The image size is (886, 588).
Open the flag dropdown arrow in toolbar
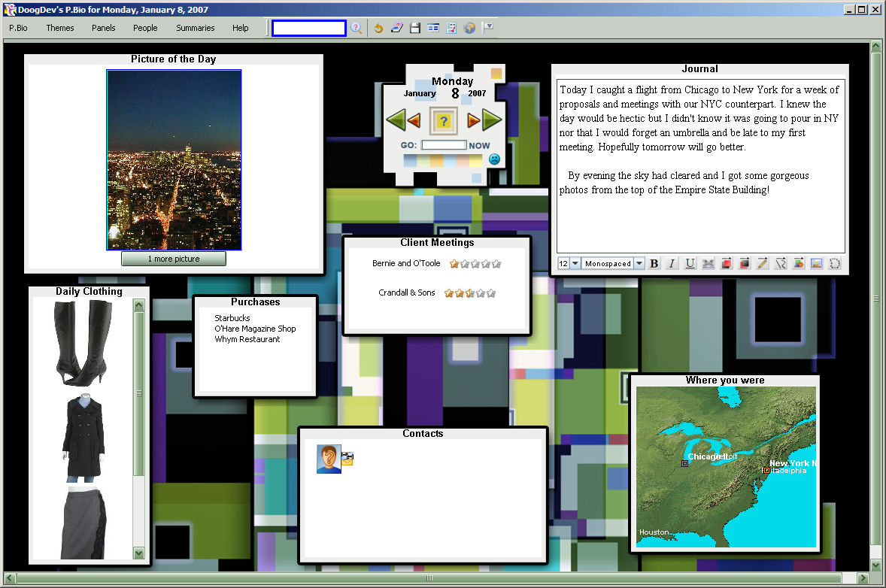(488, 27)
